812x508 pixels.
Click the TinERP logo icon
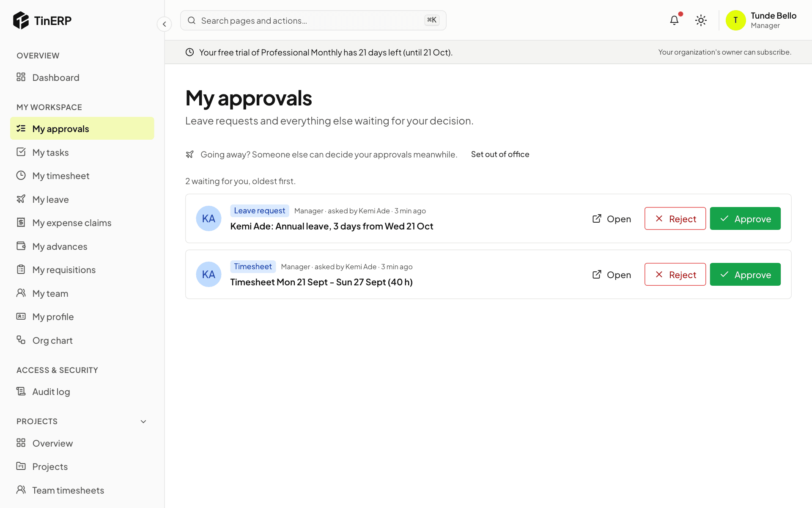(21, 20)
